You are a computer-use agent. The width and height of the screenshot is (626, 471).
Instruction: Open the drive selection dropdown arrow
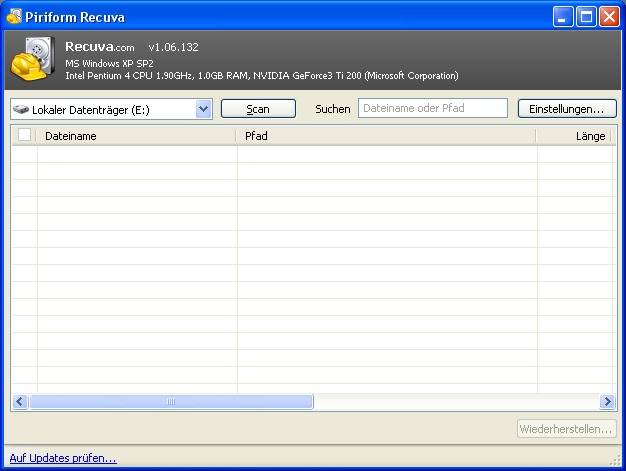coord(204,109)
